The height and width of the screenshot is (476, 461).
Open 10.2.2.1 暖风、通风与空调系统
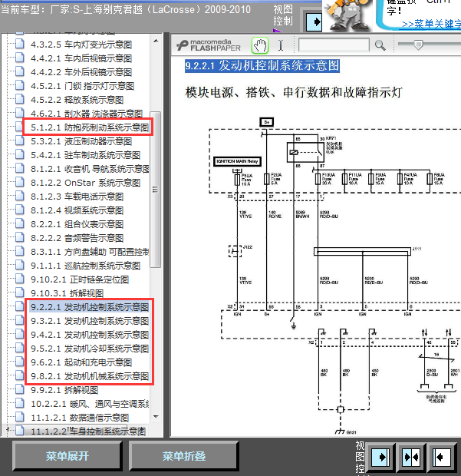[90, 404]
